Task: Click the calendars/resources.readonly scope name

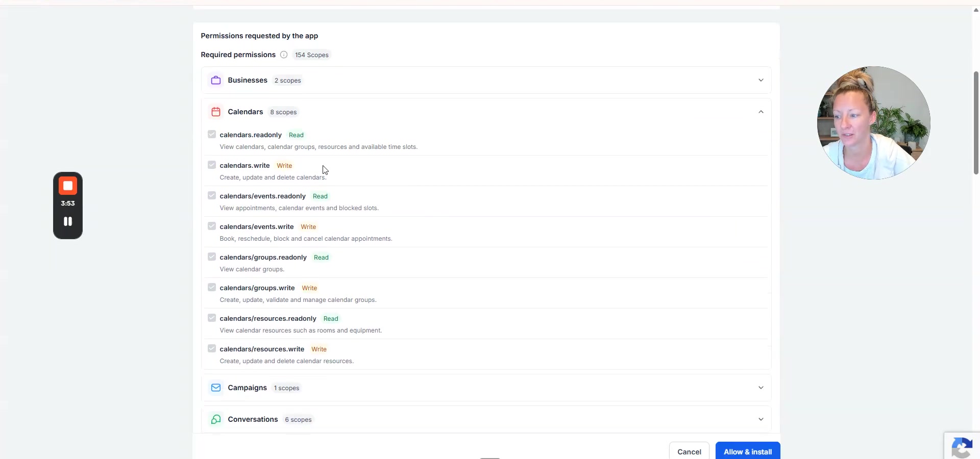Action: pos(268,319)
